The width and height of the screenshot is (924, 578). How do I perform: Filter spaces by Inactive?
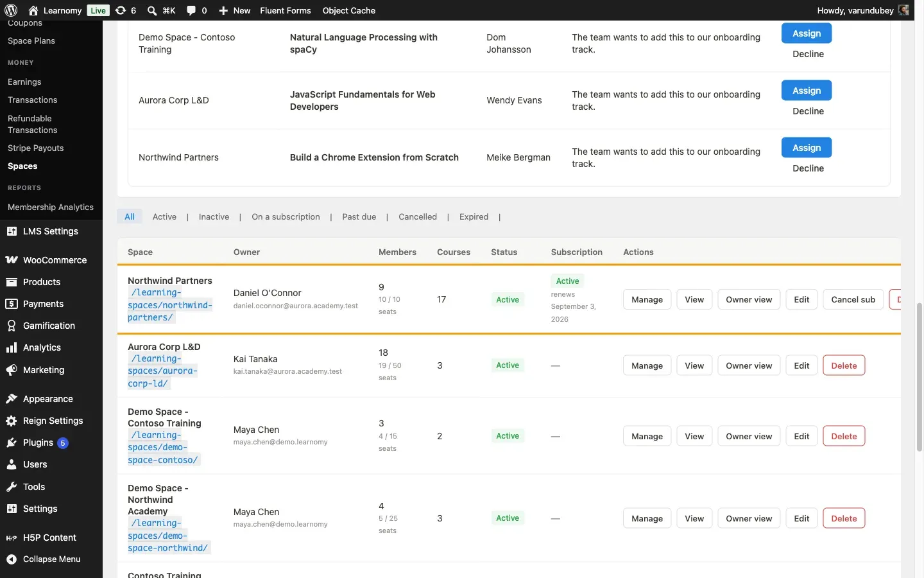coord(214,216)
